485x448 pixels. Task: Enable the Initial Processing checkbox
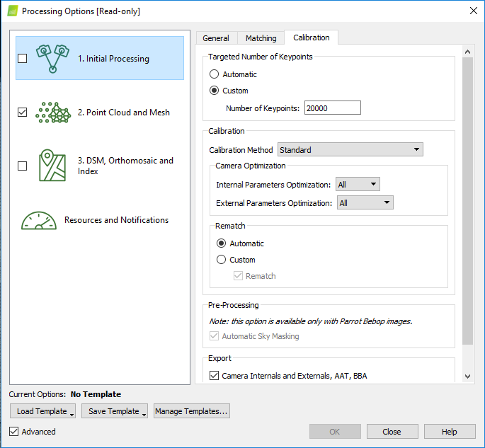click(x=22, y=59)
